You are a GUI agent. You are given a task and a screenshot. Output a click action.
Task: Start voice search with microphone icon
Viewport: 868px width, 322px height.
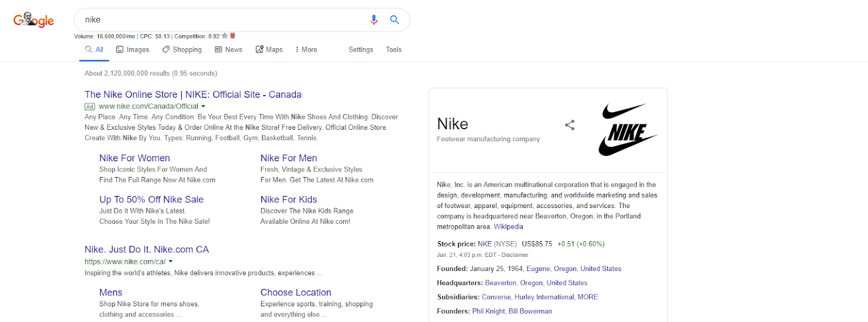[374, 20]
